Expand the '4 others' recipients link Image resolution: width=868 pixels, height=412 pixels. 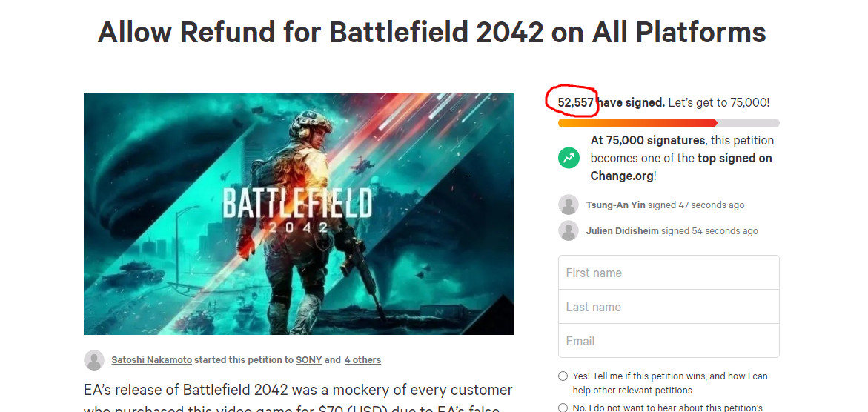[362, 360]
